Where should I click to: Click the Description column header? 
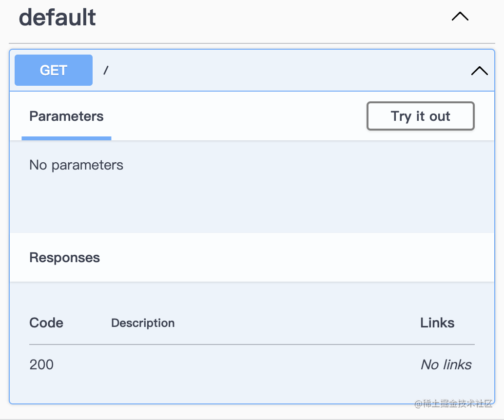[143, 323]
